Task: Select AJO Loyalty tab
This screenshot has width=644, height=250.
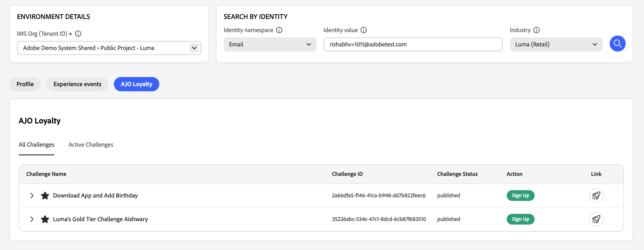Action: 137,84
